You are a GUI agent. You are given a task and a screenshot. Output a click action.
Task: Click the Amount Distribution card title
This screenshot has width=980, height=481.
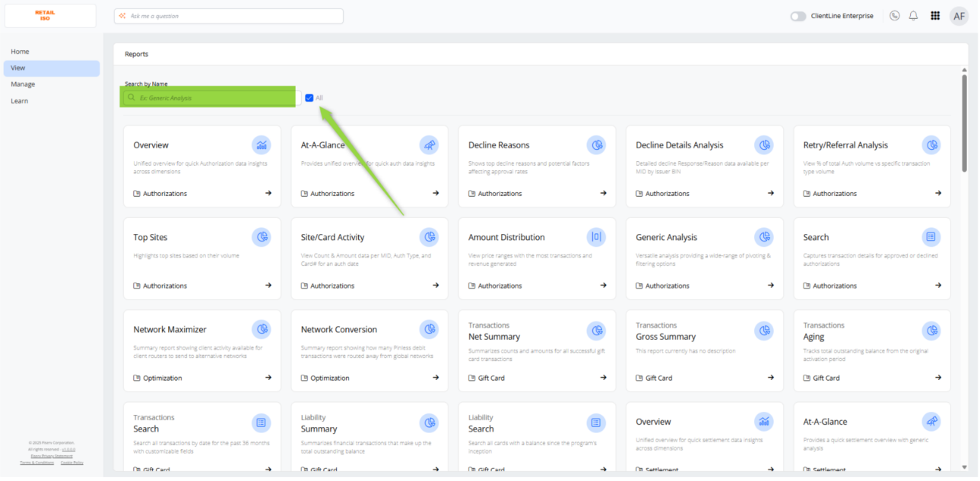pyautogui.click(x=506, y=237)
